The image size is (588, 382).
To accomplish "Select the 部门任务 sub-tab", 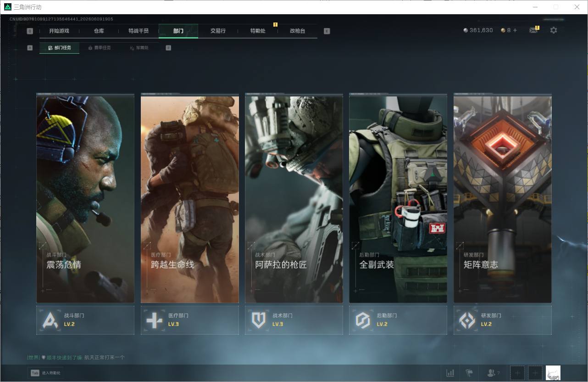I will coord(60,48).
